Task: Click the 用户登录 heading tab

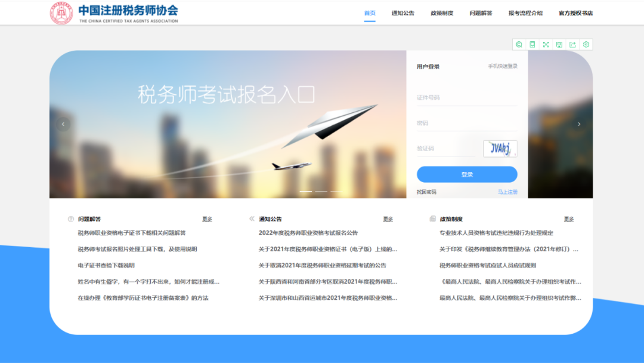Action: (x=428, y=67)
